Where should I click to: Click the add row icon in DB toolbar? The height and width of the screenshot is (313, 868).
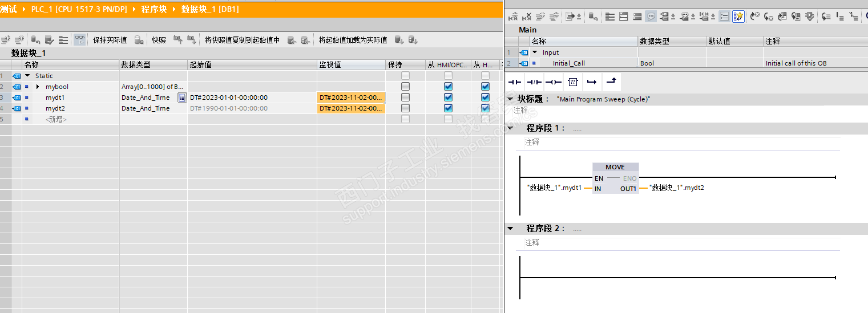(x=20, y=40)
